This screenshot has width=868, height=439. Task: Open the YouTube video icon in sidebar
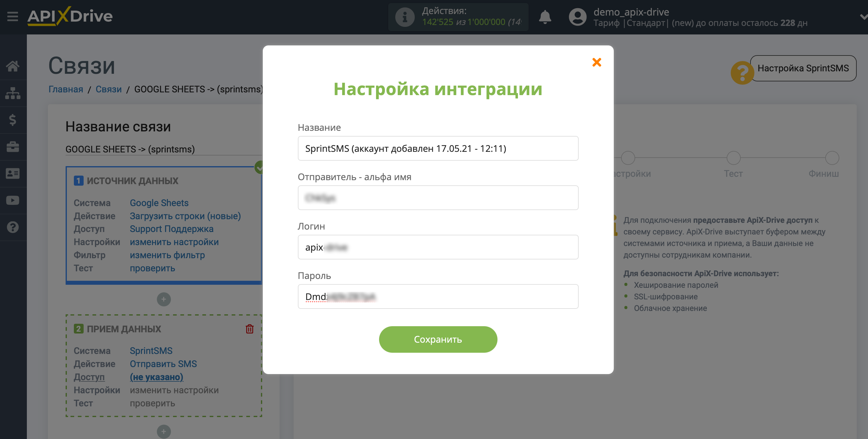pyautogui.click(x=13, y=200)
